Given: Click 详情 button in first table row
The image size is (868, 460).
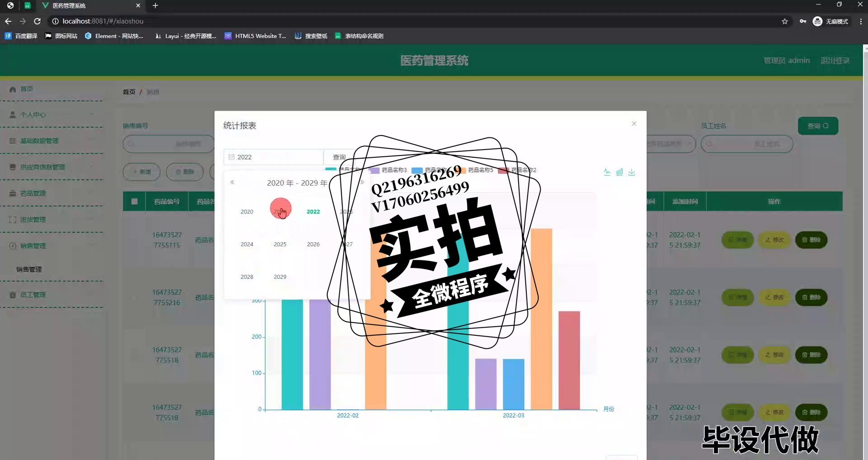Looking at the screenshot, I should [737, 240].
